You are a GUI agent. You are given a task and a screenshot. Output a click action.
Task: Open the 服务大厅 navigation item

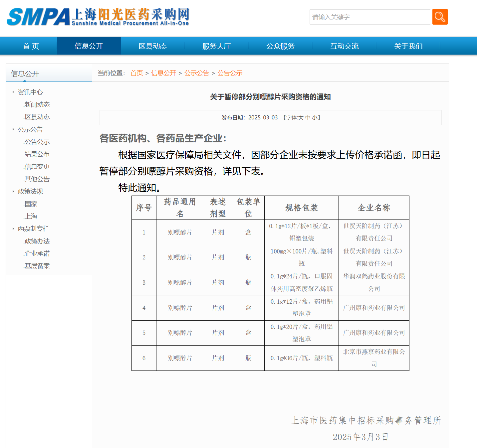click(216, 46)
